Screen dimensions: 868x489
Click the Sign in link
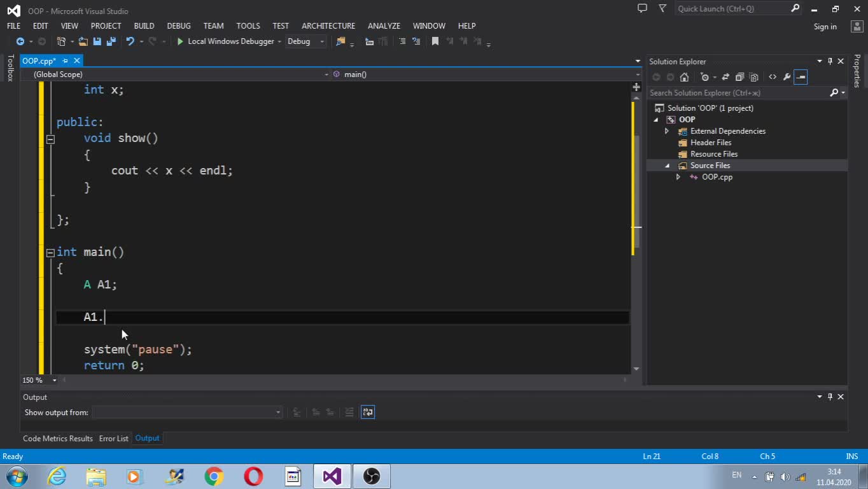click(x=825, y=26)
